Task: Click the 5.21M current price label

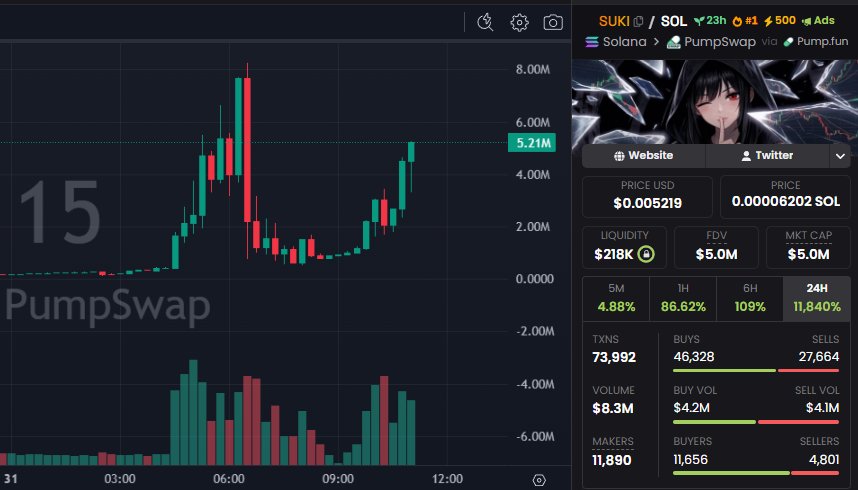Action: coord(534,143)
